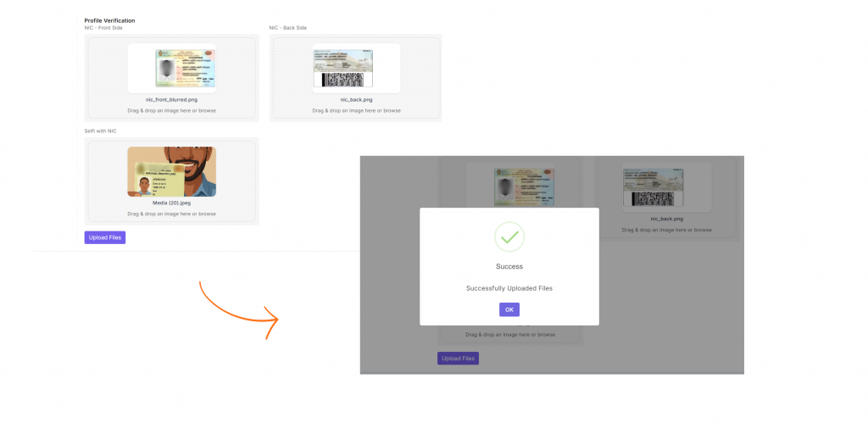
Task: Click browse text under Media (20).jpeg
Action: [x=208, y=214]
